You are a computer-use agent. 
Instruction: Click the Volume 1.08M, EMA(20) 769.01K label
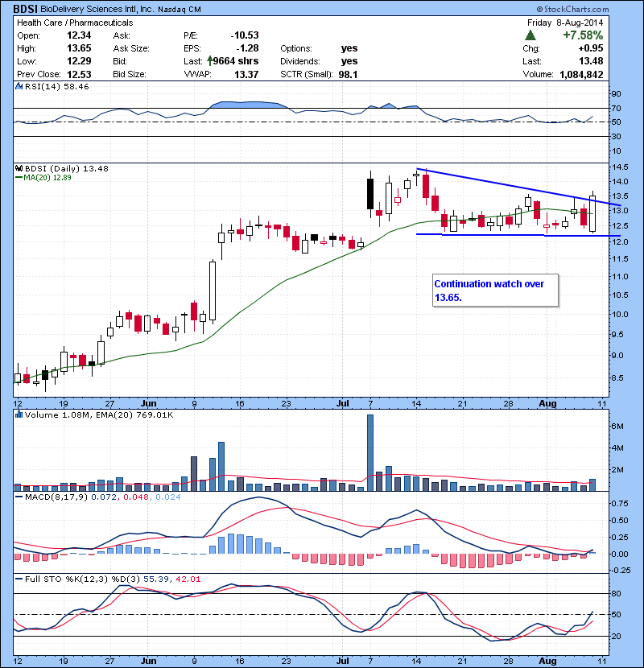tap(99, 415)
